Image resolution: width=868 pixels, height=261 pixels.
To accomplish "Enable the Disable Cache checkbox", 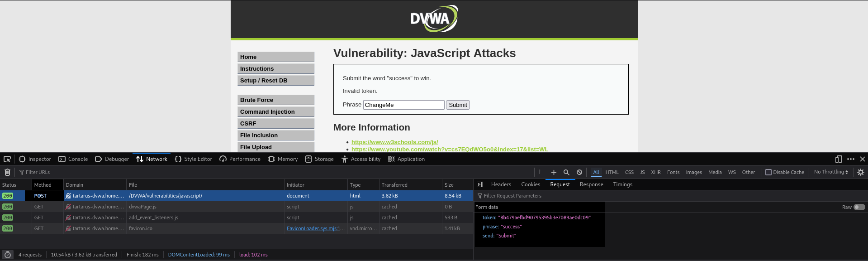I will pyautogui.click(x=768, y=172).
